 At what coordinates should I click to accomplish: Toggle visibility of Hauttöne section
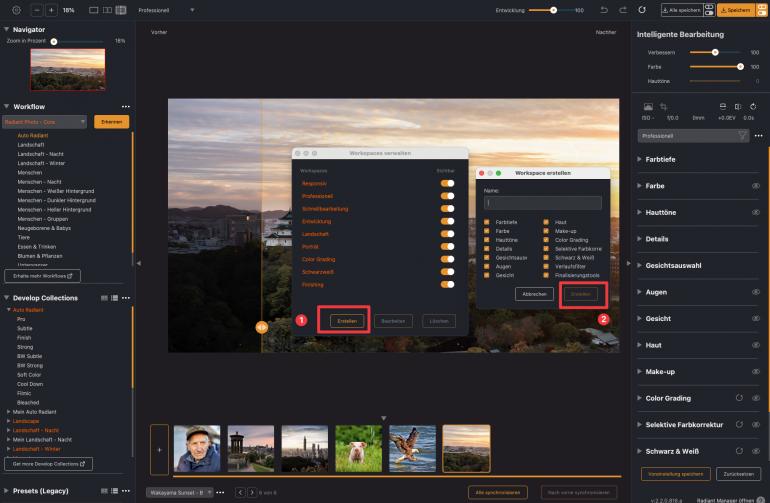coord(756,212)
